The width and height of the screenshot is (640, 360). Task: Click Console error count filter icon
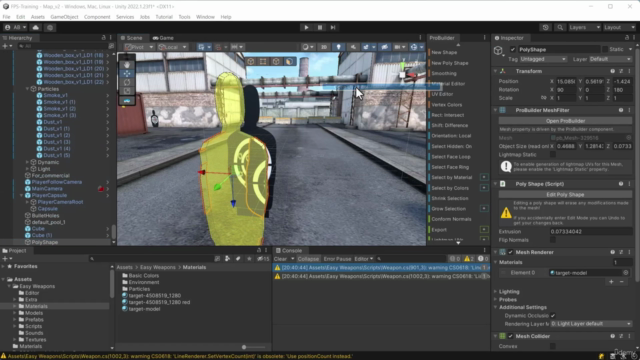[483, 259]
